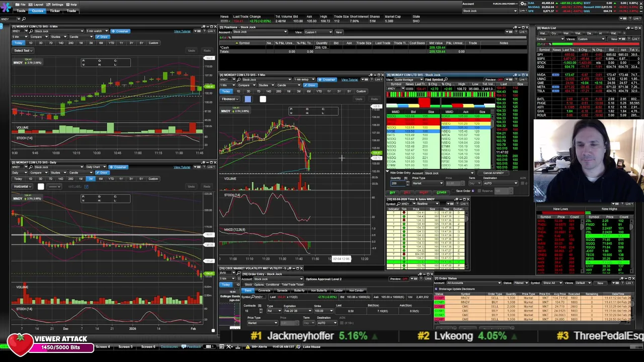Viewport: 644px width, 362px height.
Task: Click search icon beside top MNDY symbol box
Action: (x=24, y=19)
